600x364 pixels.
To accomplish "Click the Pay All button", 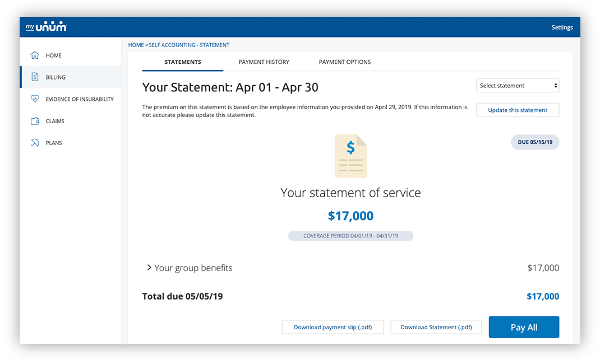I will tap(524, 327).
